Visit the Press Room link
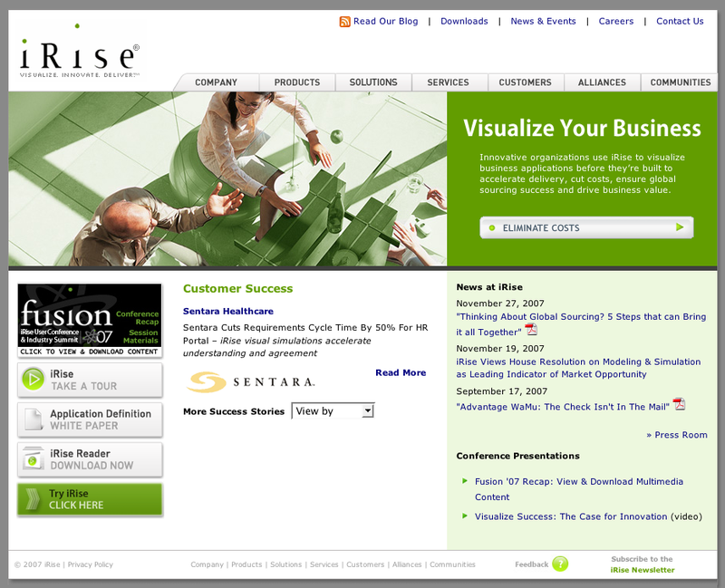Image resolution: width=725 pixels, height=588 pixels. pos(676,435)
